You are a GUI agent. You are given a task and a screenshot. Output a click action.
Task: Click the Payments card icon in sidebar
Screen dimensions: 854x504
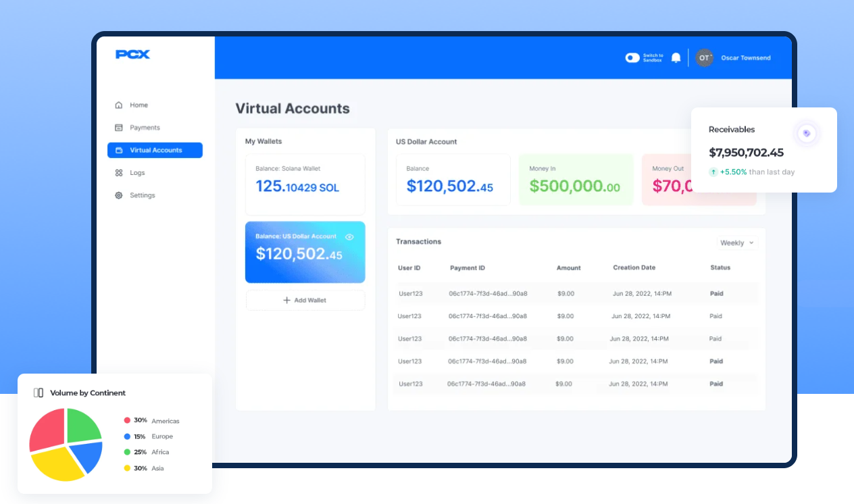pyautogui.click(x=119, y=127)
